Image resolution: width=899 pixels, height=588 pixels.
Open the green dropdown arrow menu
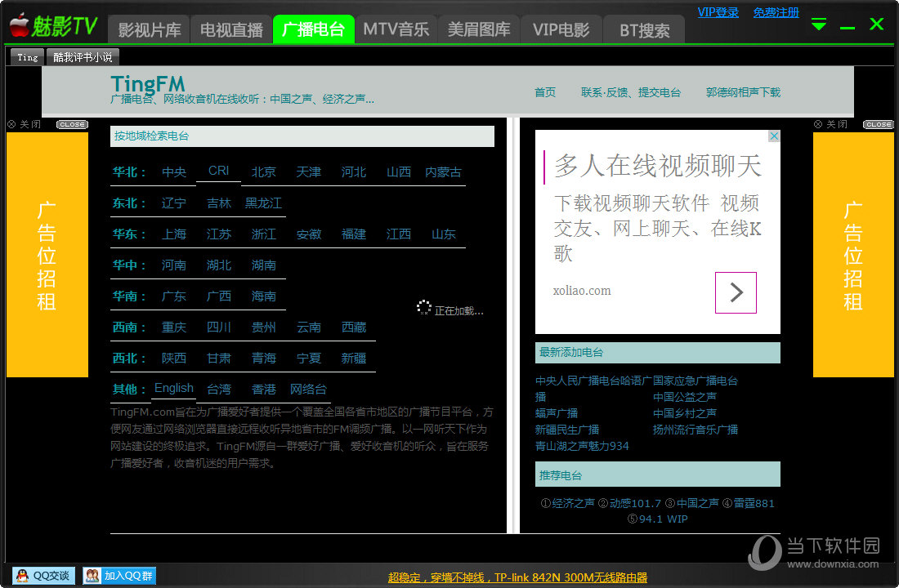coord(819,24)
